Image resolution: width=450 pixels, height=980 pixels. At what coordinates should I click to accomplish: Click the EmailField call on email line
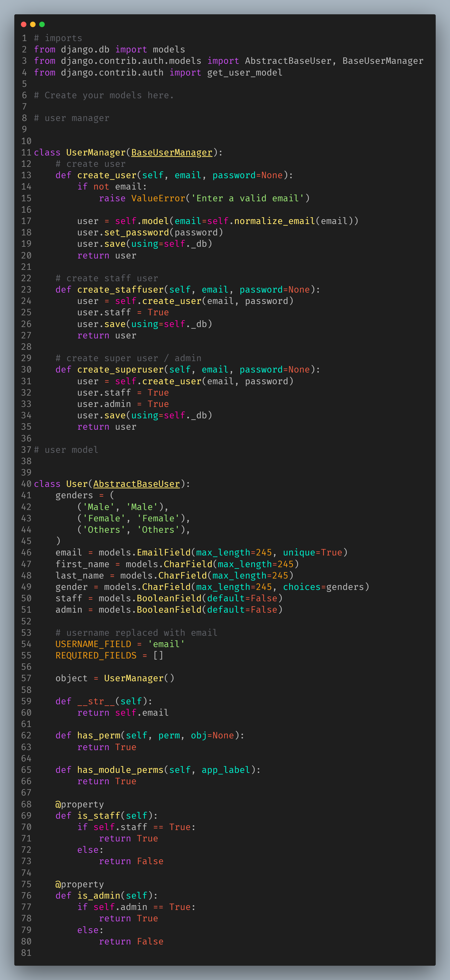(163, 552)
